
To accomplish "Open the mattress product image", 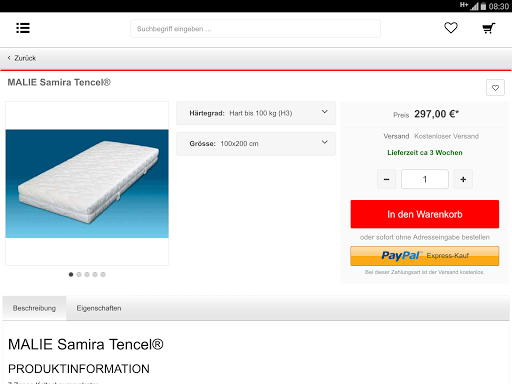I will point(87,184).
